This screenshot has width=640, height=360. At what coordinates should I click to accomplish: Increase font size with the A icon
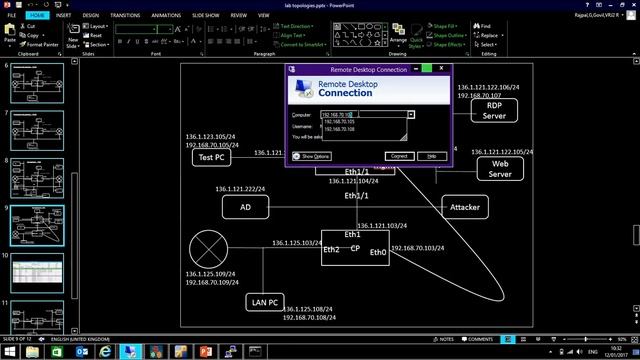(177, 29)
